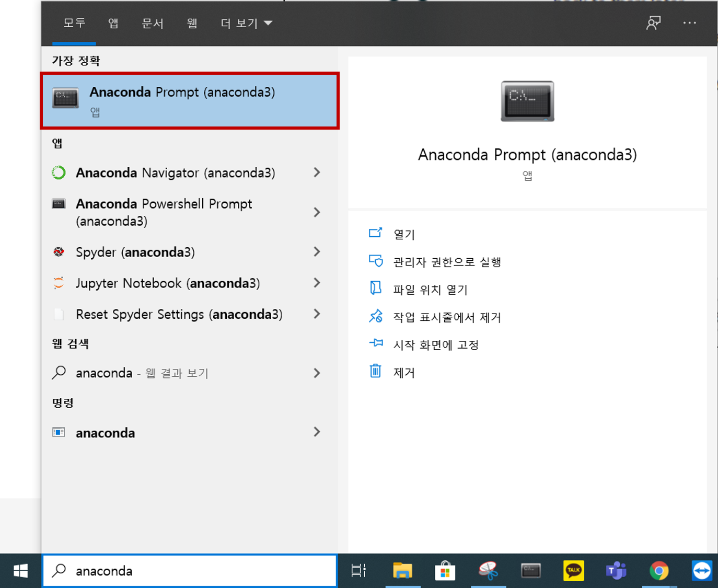The height and width of the screenshot is (588, 718).
Task: Expand Anaconda Powershell Prompt chevron arrow
Action: (x=317, y=212)
